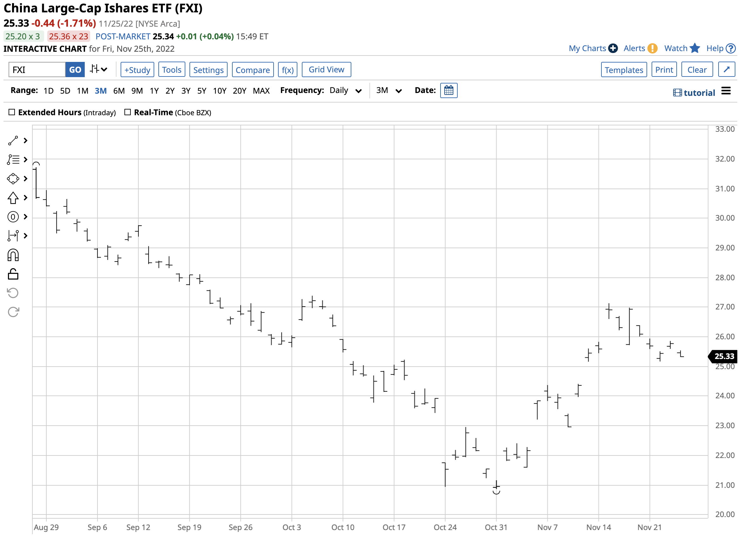The image size is (756, 551).
Task: Expand the chart type bar dropdown
Action: [99, 70]
